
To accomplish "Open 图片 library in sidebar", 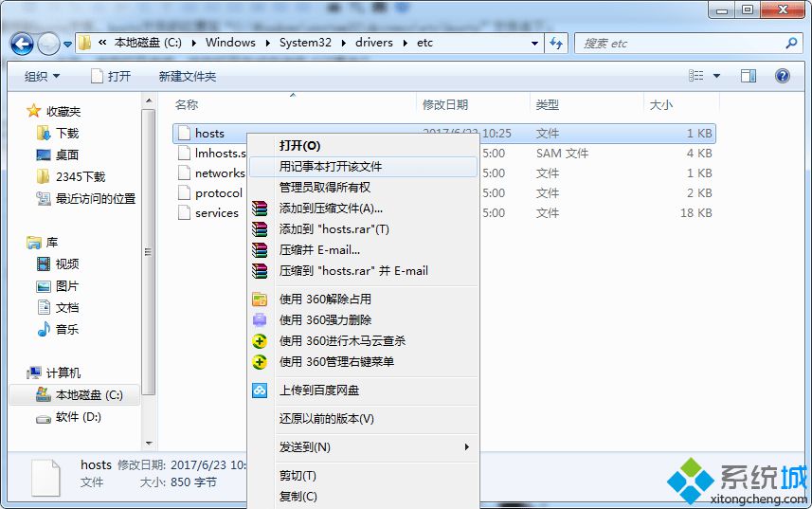I will pyautogui.click(x=67, y=286).
